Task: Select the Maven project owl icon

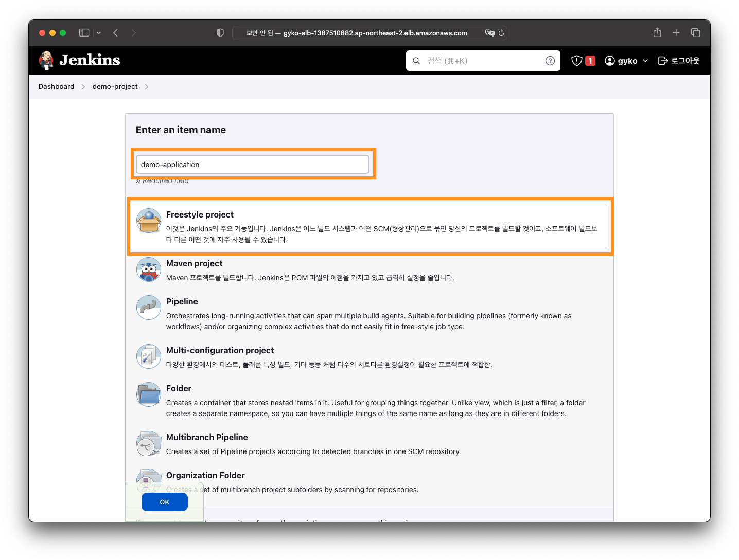Action: click(x=149, y=269)
